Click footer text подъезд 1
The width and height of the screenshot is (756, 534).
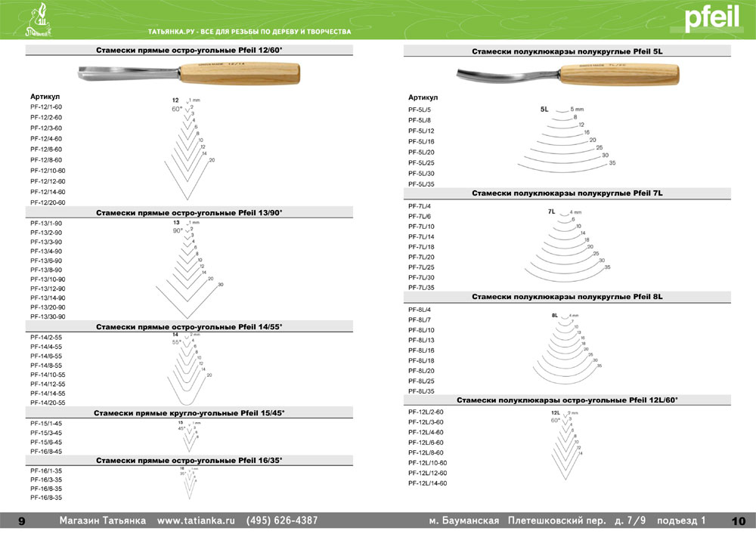point(681,520)
